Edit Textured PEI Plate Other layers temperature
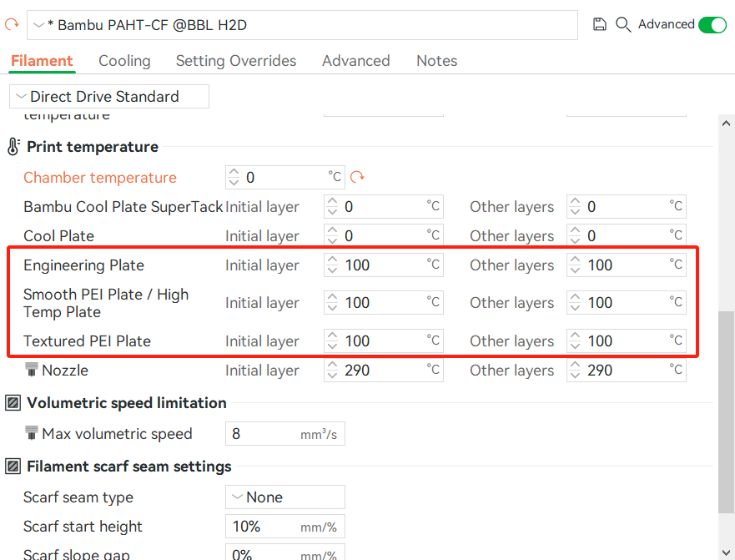Screen dimensions: 735x560 coord(627,341)
